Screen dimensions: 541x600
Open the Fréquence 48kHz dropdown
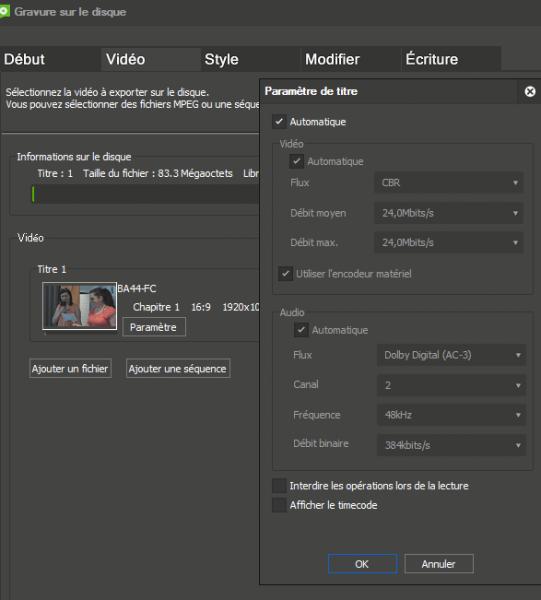coord(451,415)
